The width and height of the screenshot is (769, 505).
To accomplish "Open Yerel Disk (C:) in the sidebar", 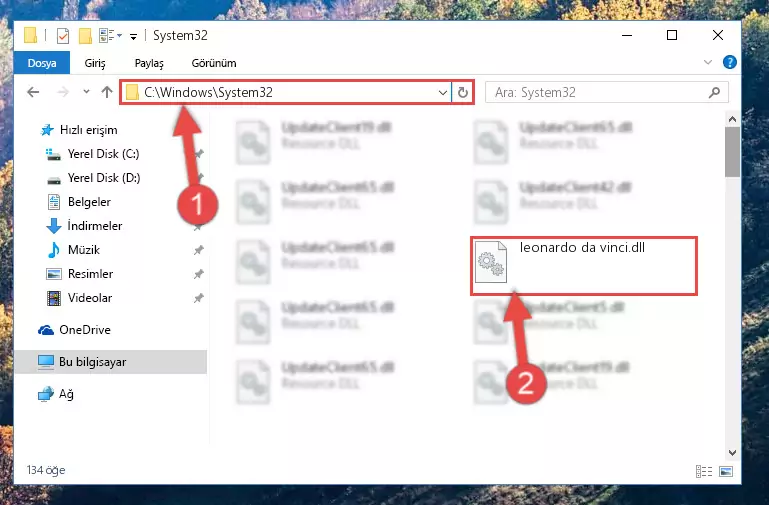I will click(x=103, y=154).
